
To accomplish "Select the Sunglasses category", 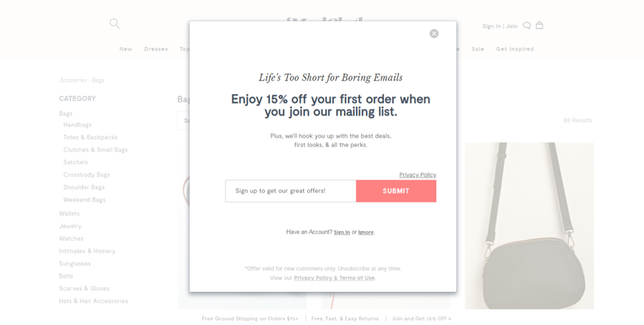I will [75, 263].
